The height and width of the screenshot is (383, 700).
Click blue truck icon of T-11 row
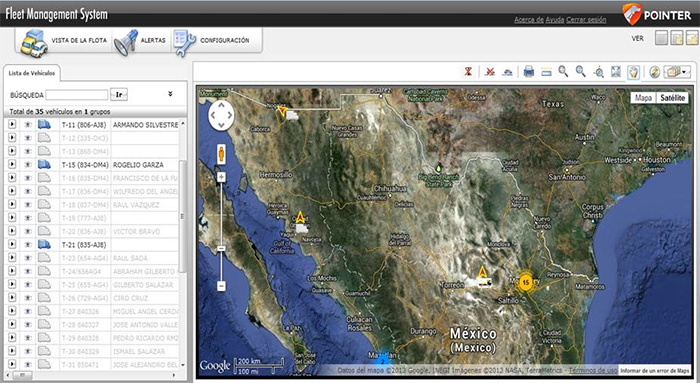[x=44, y=125]
